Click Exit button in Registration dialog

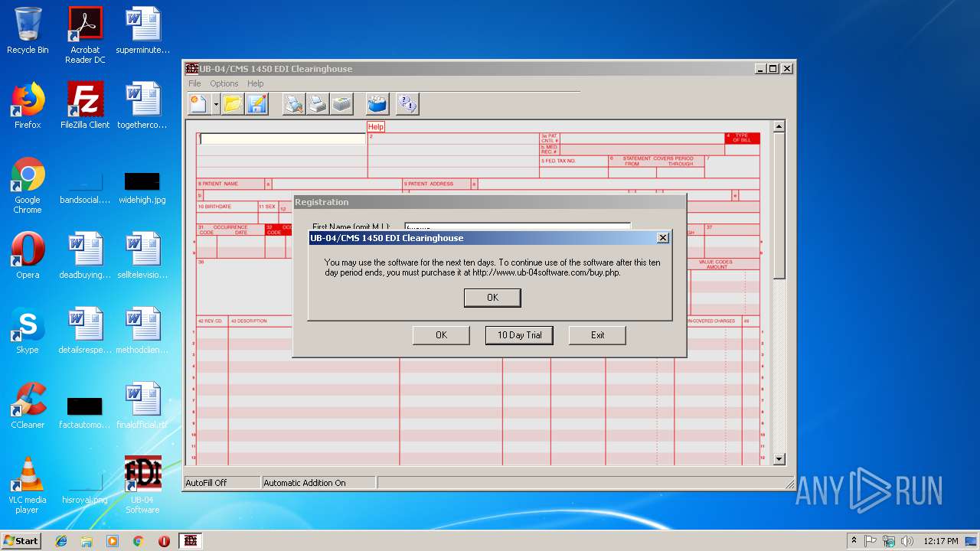point(597,335)
